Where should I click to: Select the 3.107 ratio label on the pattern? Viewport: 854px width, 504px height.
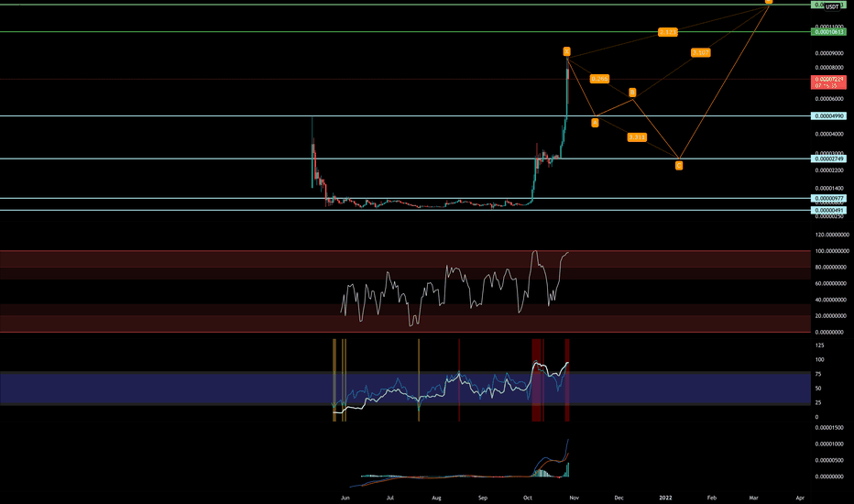click(700, 53)
